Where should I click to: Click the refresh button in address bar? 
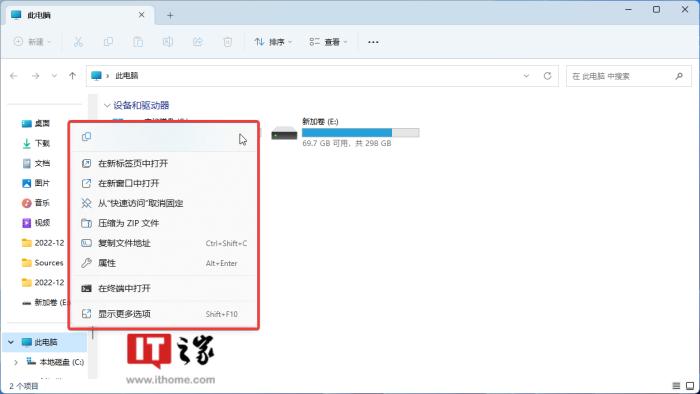[547, 76]
